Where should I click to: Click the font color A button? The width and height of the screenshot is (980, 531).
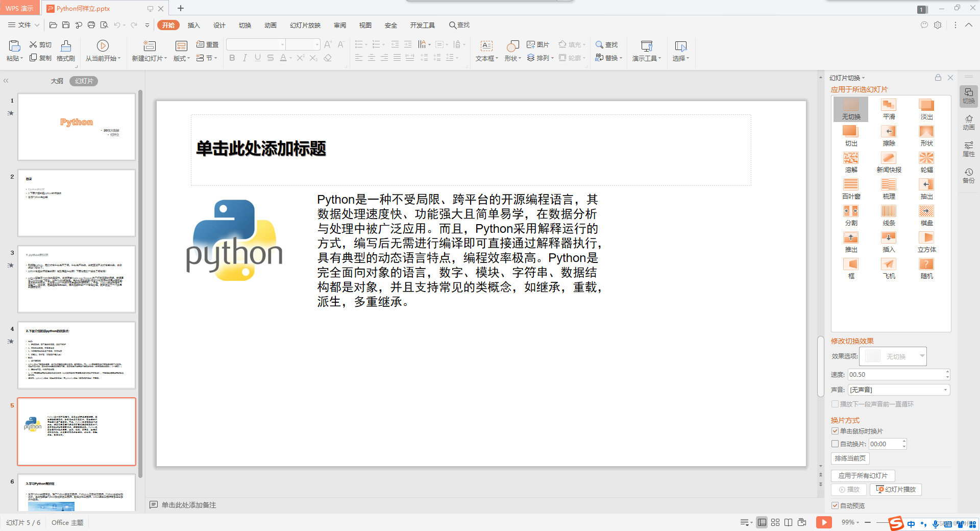point(283,58)
